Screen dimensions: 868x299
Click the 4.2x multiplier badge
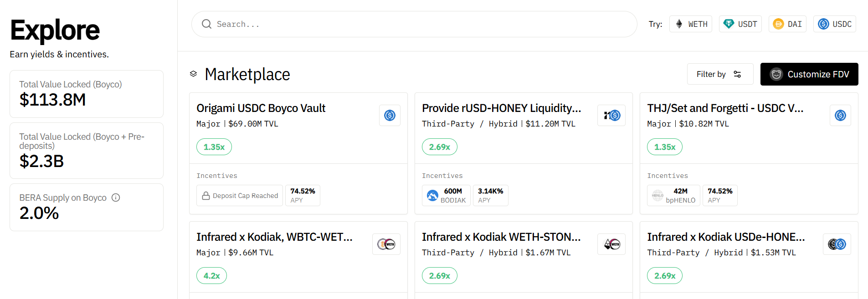211,276
